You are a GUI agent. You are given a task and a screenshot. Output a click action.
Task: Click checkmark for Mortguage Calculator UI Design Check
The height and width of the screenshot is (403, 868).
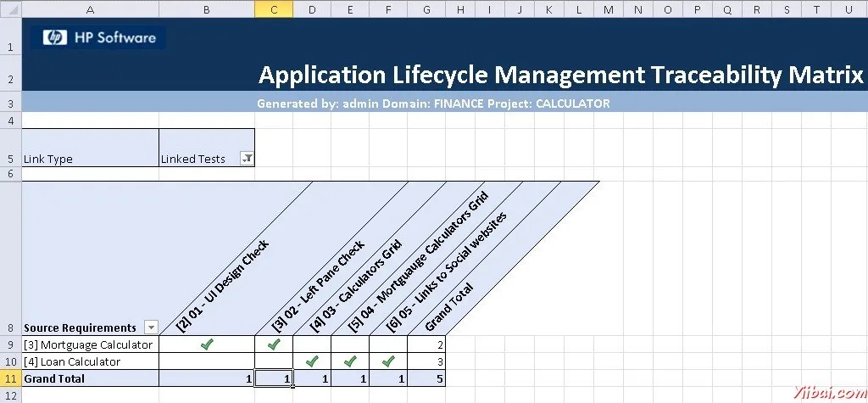click(207, 344)
